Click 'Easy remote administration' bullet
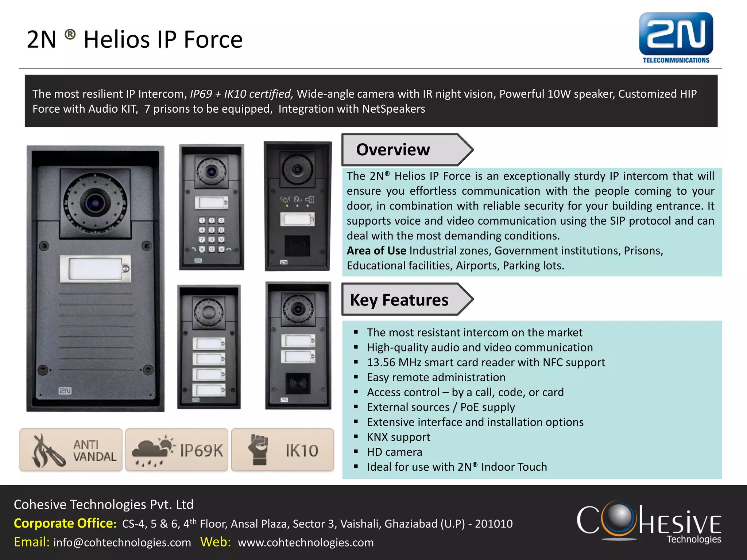The image size is (747, 560). pyautogui.click(x=436, y=377)
